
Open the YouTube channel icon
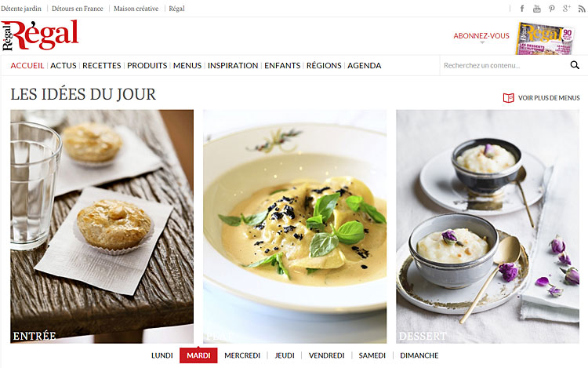(x=536, y=9)
